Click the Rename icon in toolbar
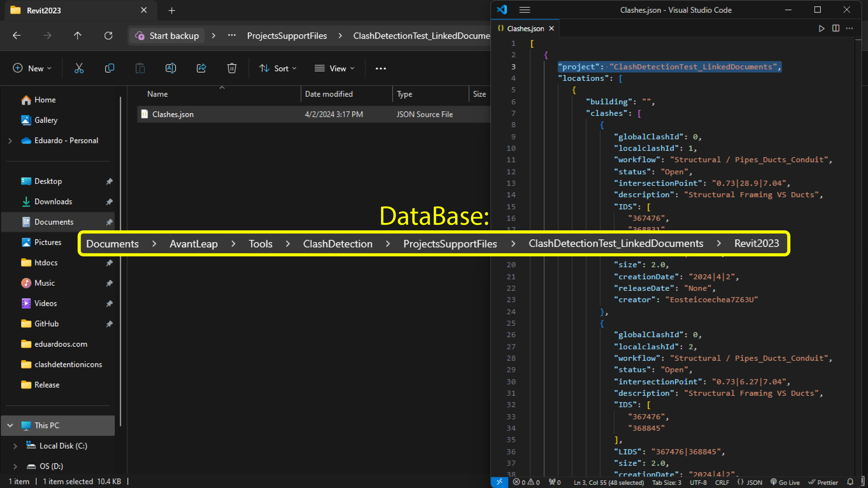The image size is (868, 488). [x=171, y=68]
